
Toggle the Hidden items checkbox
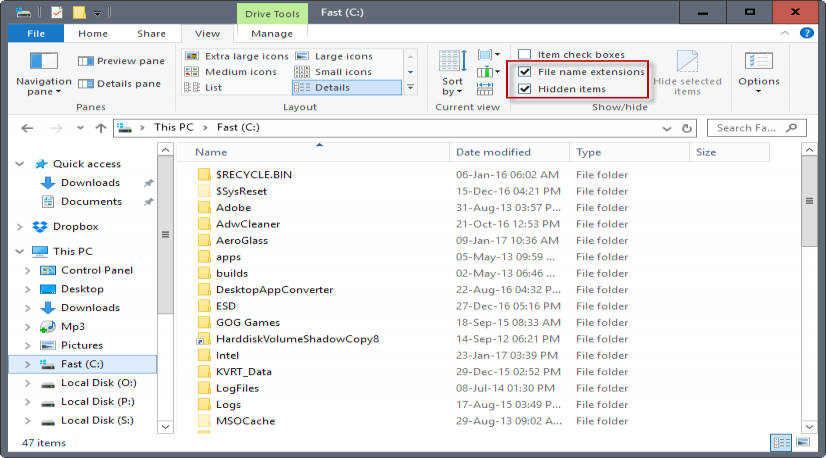coord(525,89)
